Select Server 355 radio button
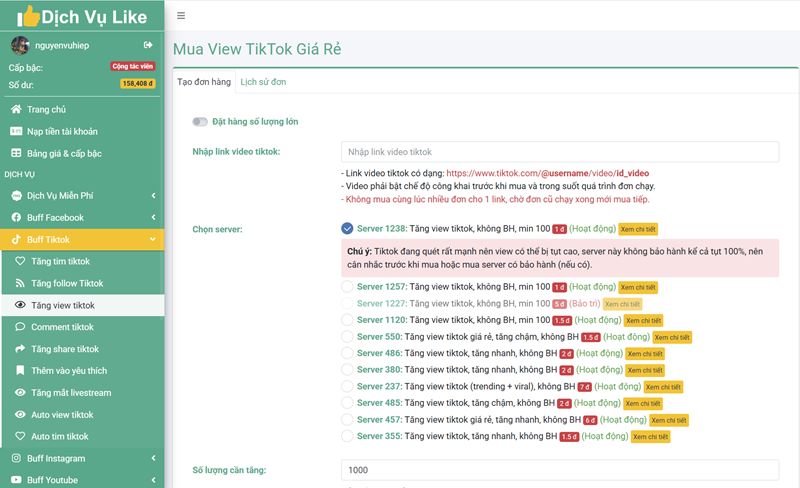Image resolution: width=800 pixels, height=488 pixels. point(347,436)
